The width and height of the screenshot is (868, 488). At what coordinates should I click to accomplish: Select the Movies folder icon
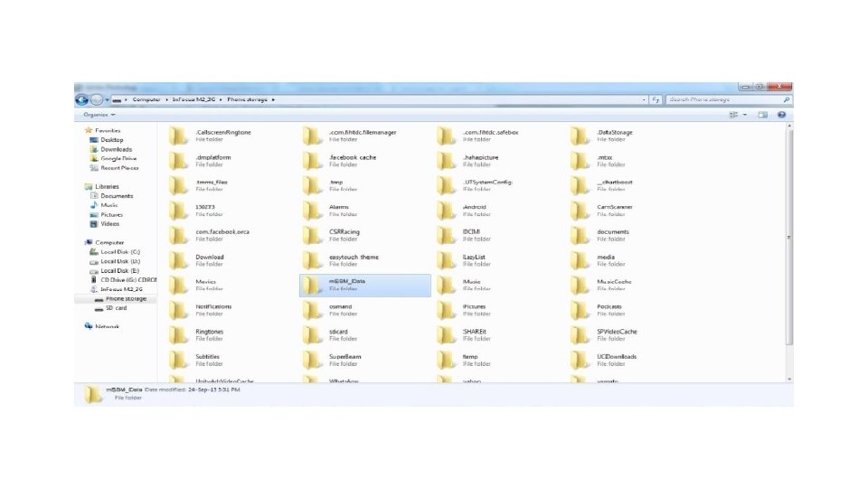178,285
